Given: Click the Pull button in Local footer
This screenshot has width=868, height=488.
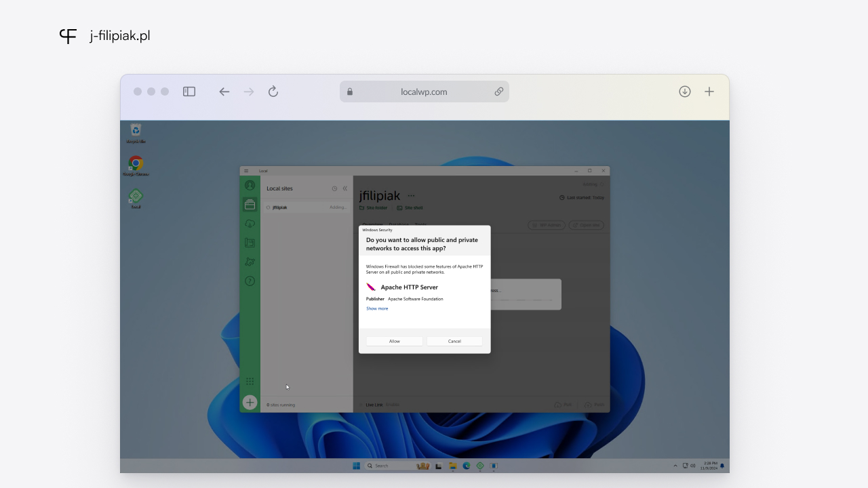Looking at the screenshot, I should (x=563, y=405).
